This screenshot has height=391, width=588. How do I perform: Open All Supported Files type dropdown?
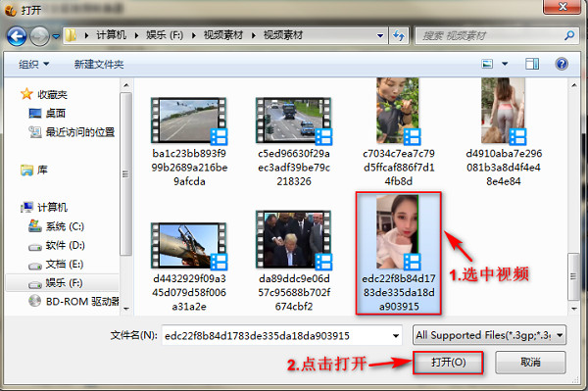(489, 335)
